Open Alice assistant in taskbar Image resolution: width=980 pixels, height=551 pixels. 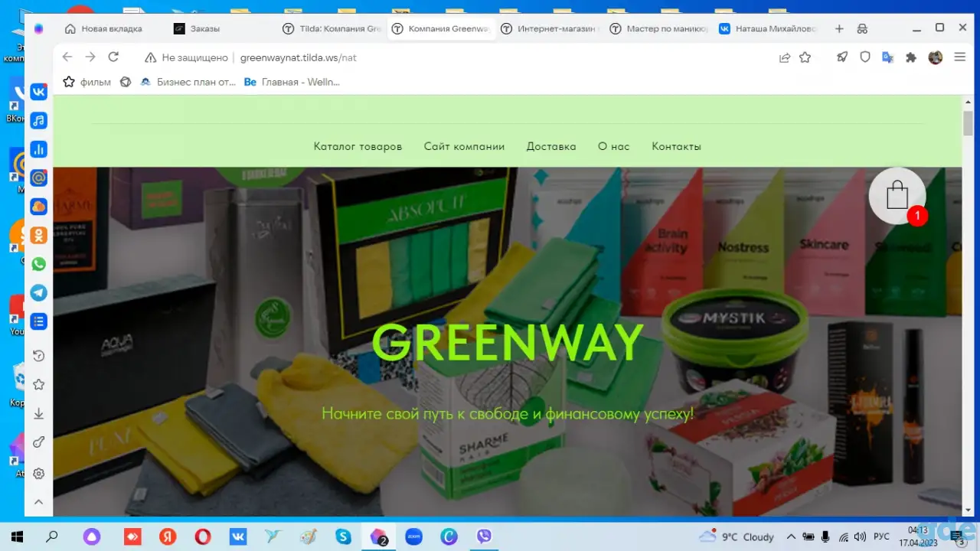coord(93,536)
